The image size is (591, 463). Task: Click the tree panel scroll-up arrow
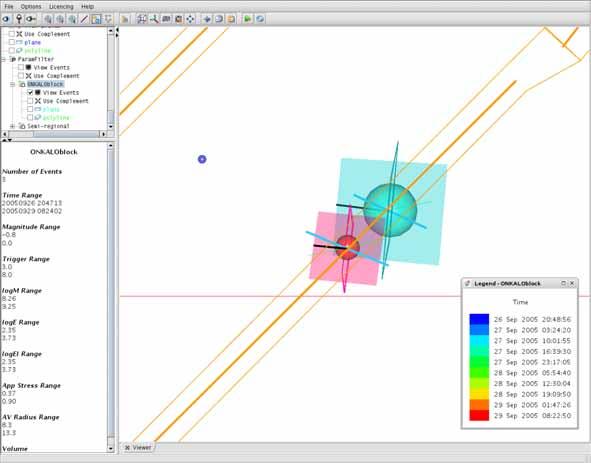111,31
